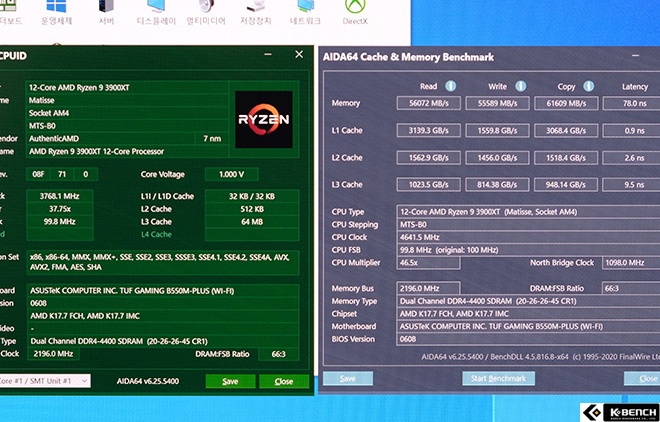Click CPU FSB field 99.8 MHz (original: 100 MHz)
660x422 pixels.
528,249
